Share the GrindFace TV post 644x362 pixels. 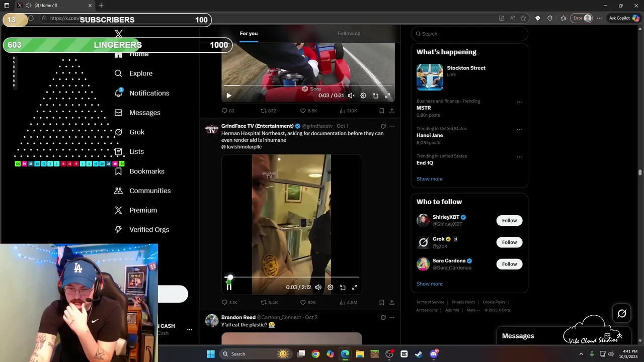point(392,303)
